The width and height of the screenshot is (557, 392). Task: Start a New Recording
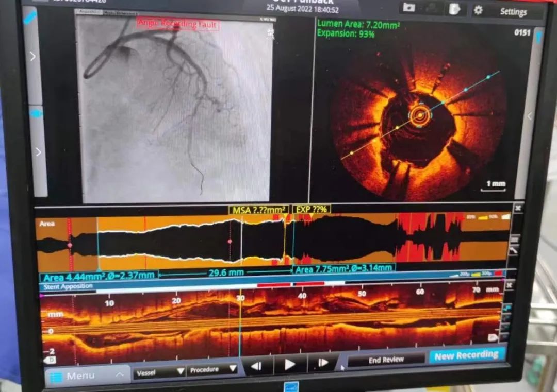(466, 355)
